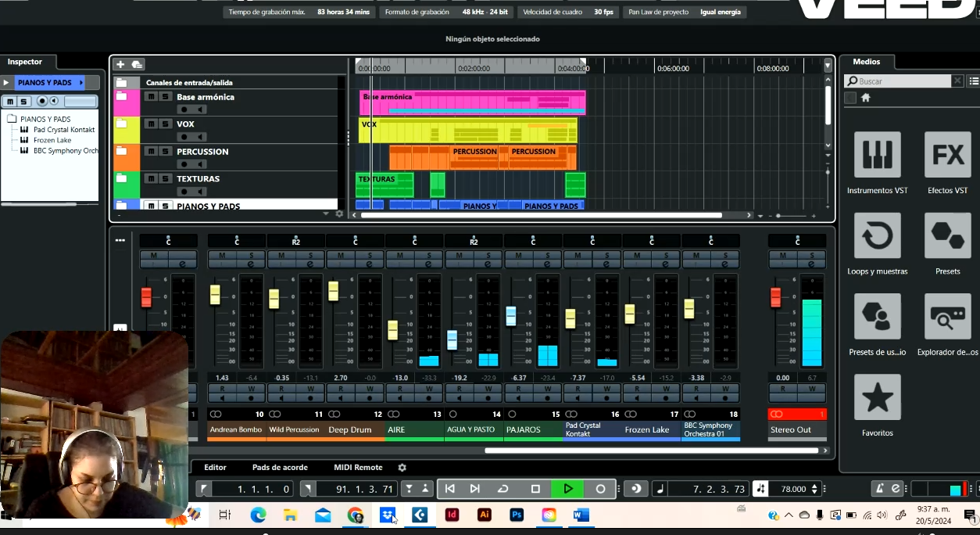Select Frozen Lake in inspector tree

pyautogui.click(x=52, y=140)
